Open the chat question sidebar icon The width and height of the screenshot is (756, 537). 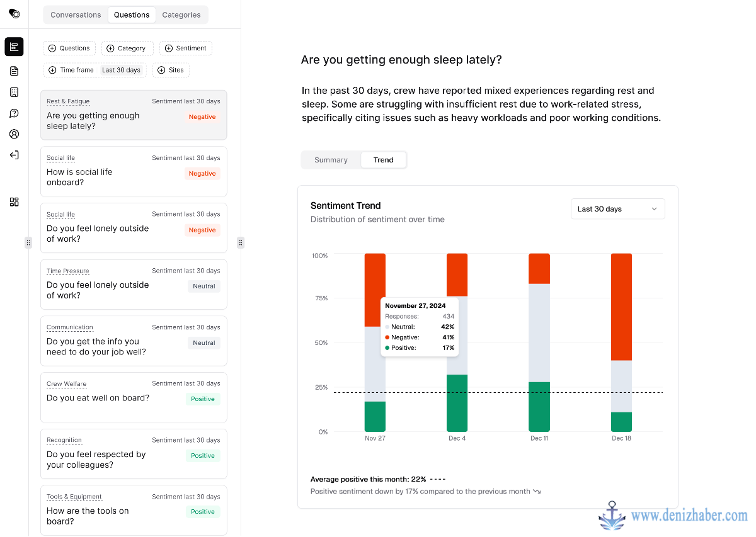pos(14,113)
